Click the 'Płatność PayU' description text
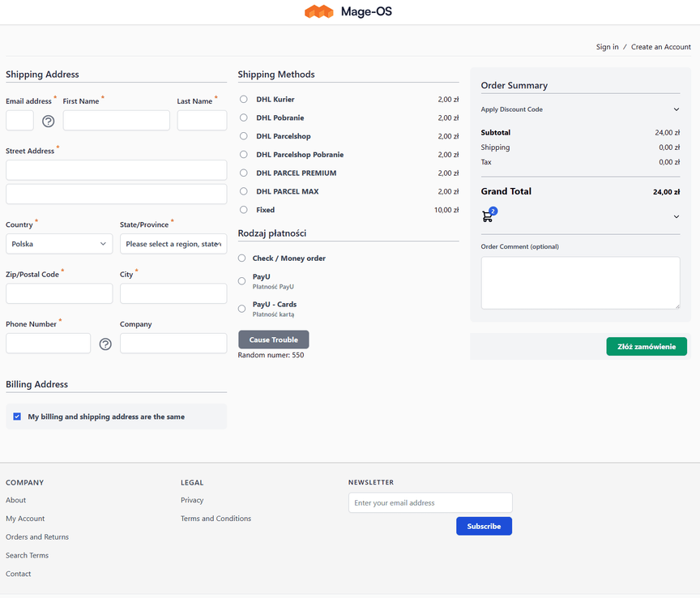The height and width of the screenshot is (598, 700). coord(273,287)
